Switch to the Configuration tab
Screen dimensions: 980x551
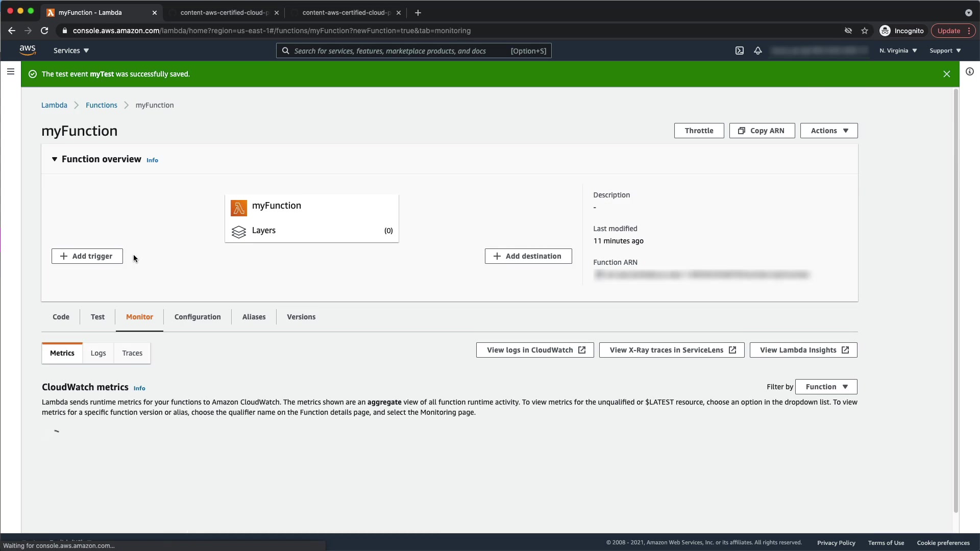click(x=198, y=317)
